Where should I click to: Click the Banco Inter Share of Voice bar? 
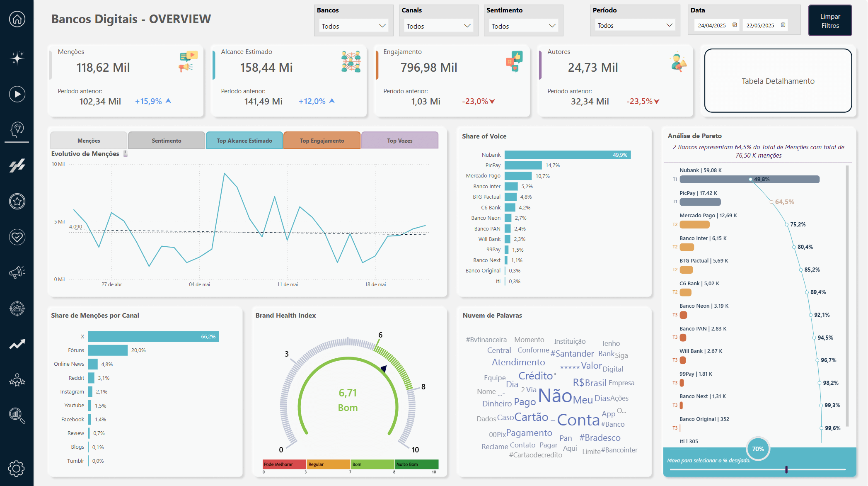tap(511, 186)
